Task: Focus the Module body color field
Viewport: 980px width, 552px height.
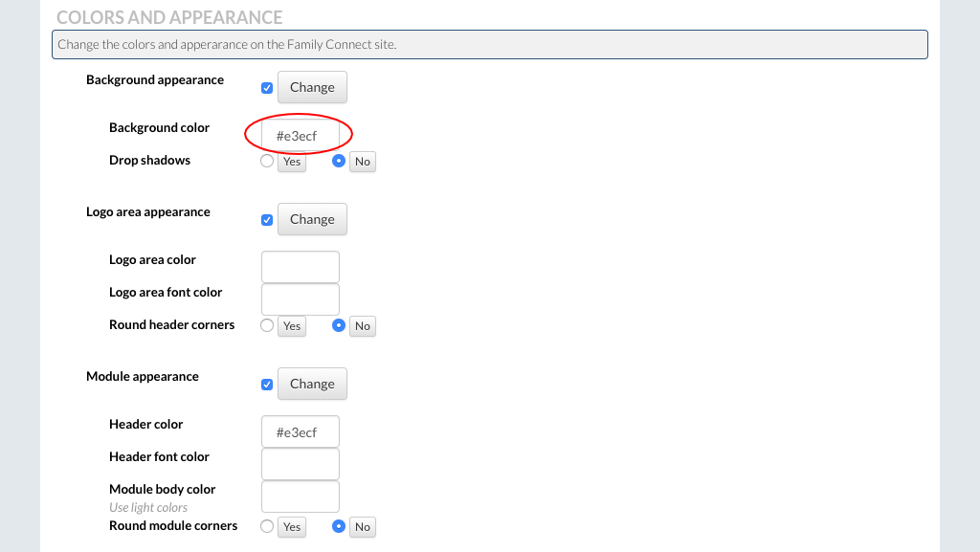Action: click(300, 497)
